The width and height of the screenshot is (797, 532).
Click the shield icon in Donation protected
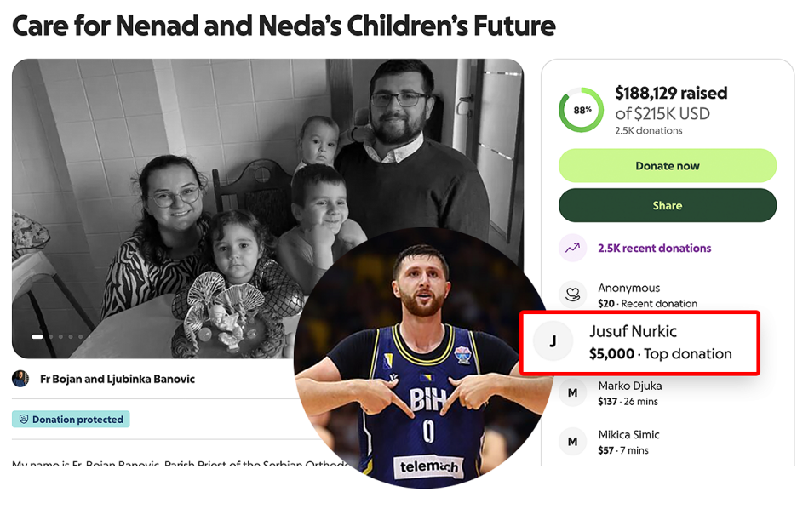[x=24, y=420]
